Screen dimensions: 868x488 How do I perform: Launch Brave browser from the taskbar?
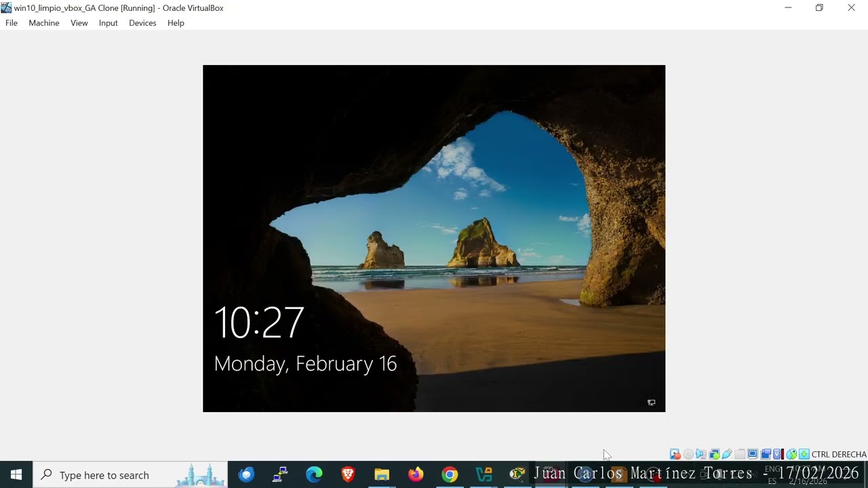(x=348, y=474)
